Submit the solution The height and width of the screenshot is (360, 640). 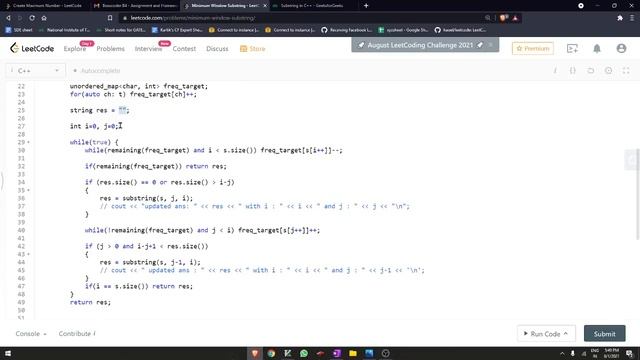click(x=604, y=333)
